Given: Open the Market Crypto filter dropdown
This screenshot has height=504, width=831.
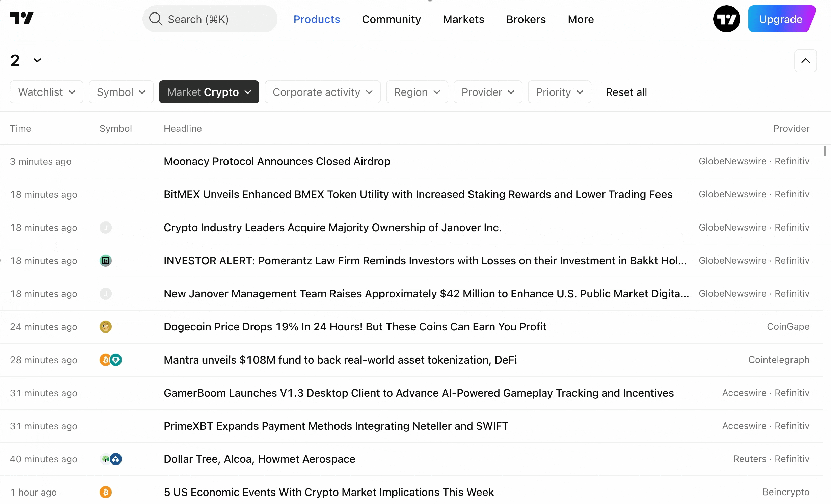Looking at the screenshot, I should click(x=209, y=92).
